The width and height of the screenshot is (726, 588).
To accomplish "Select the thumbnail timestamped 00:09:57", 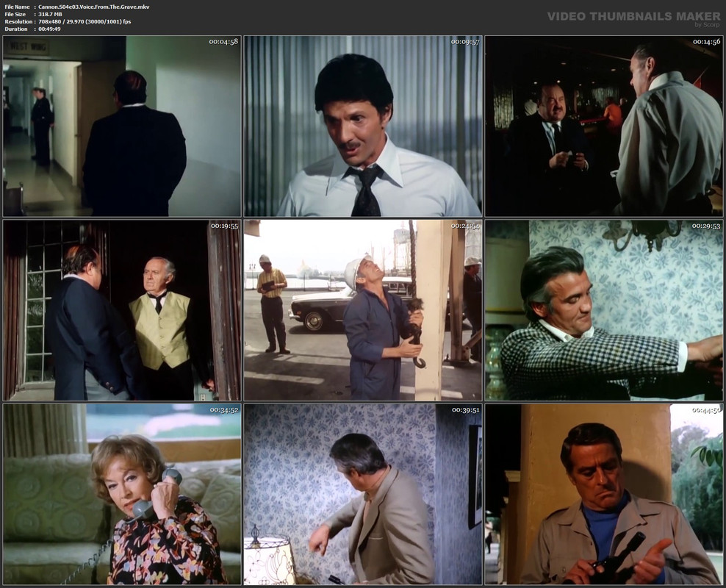I will click(x=363, y=126).
